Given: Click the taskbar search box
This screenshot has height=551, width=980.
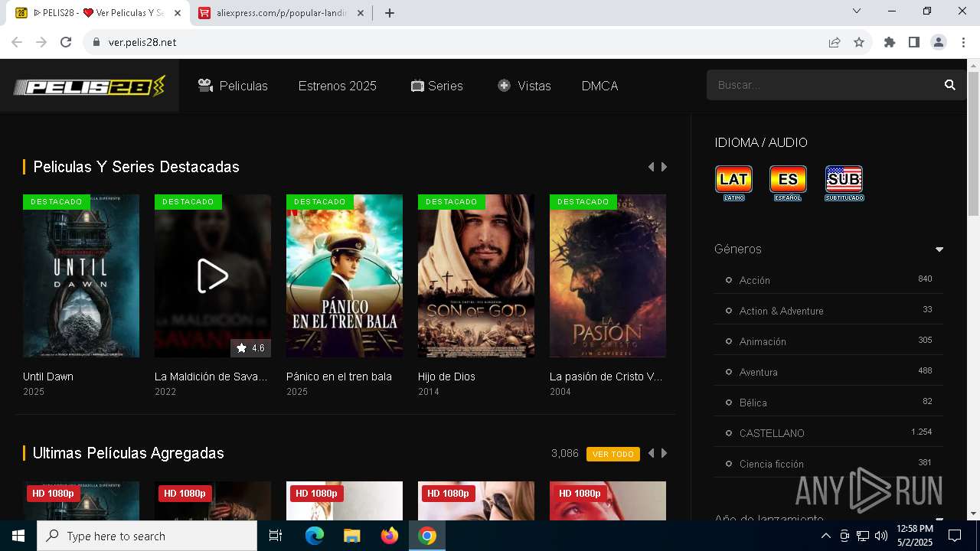Looking at the screenshot, I should [147, 536].
